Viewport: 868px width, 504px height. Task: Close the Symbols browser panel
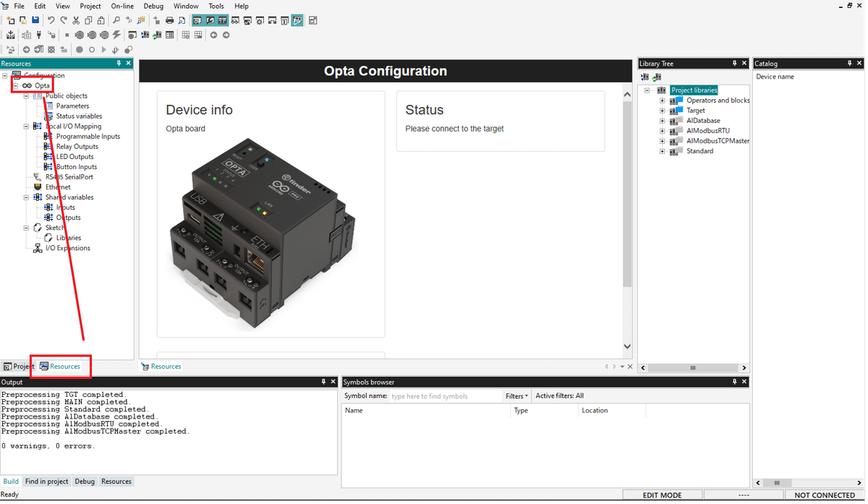tap(744, 382)
